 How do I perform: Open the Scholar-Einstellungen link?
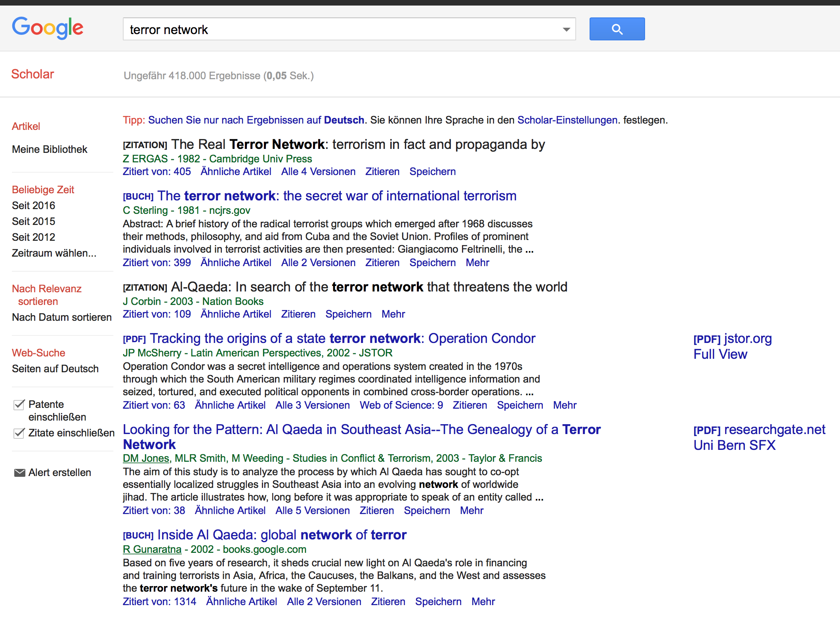tap(567, 120)
